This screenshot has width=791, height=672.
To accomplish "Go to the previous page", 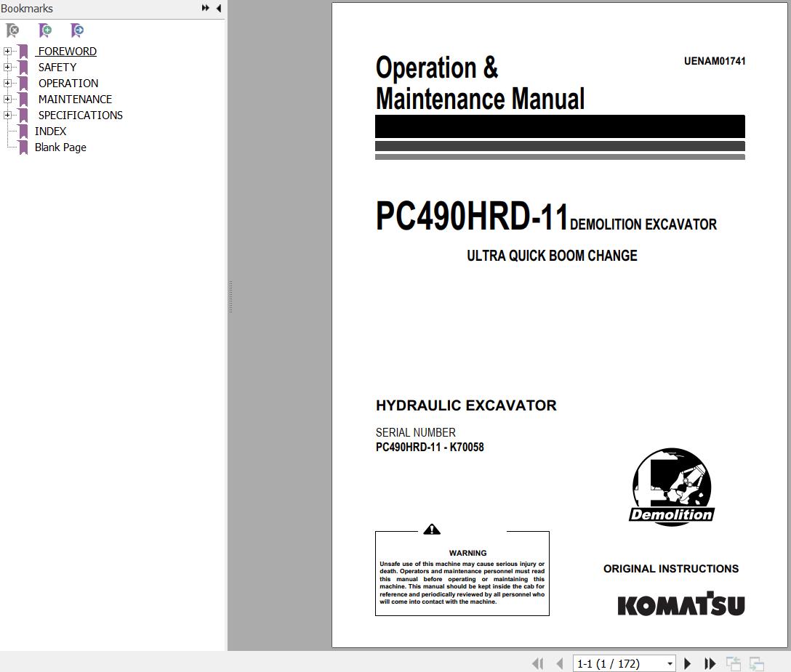I will [560, 663].
